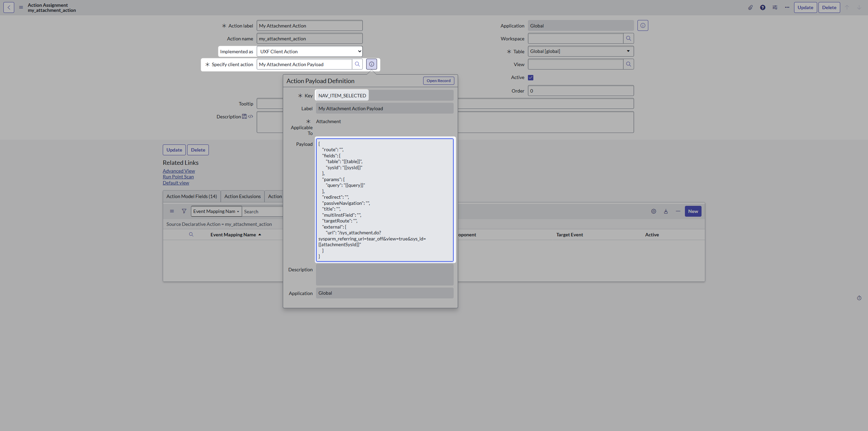Click the list settings gear icon
This screenshot has height=431, width=868.
point(654,211)
